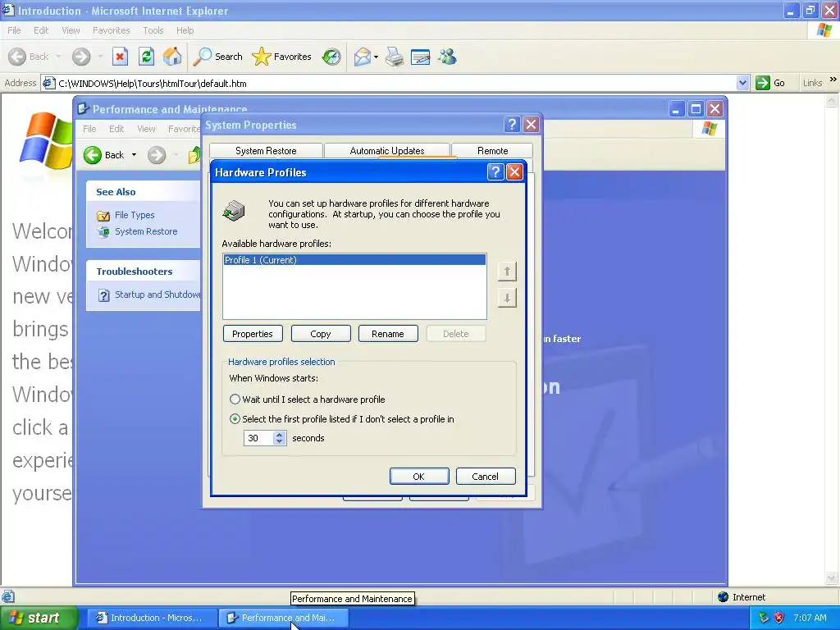Select Wait until I select a hardware profile
840x630 pixels.
point(235,399)
